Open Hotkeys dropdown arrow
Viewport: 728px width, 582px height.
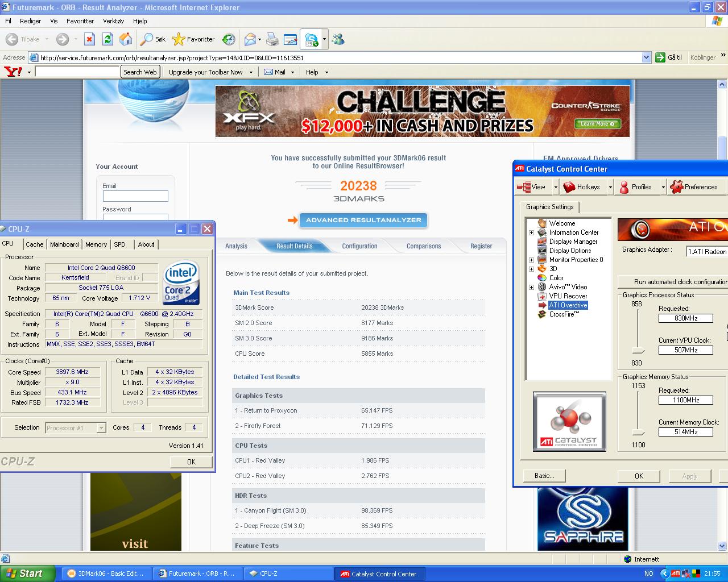[x=610, y=186]
